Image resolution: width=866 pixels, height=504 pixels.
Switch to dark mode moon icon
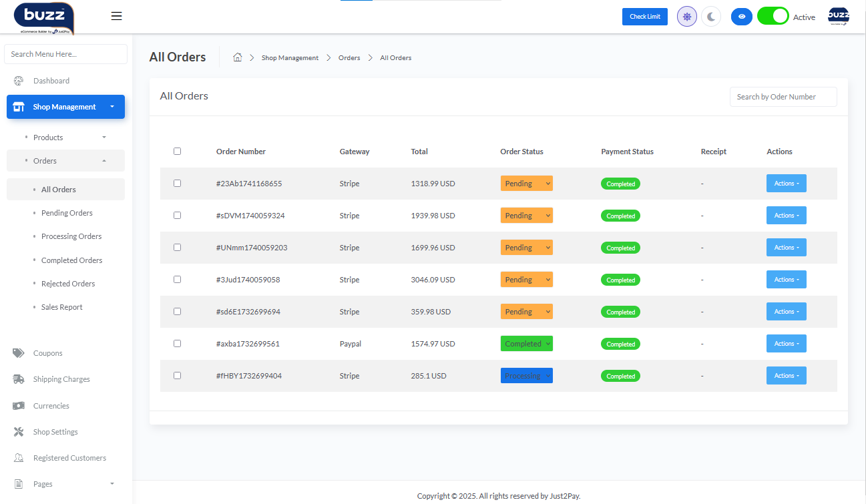tap(710, 17)
